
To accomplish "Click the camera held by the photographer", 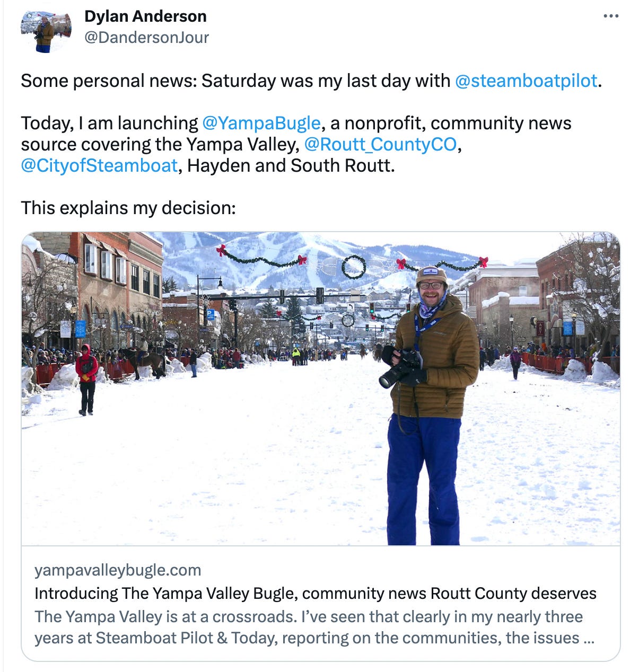I will point(401,367).
